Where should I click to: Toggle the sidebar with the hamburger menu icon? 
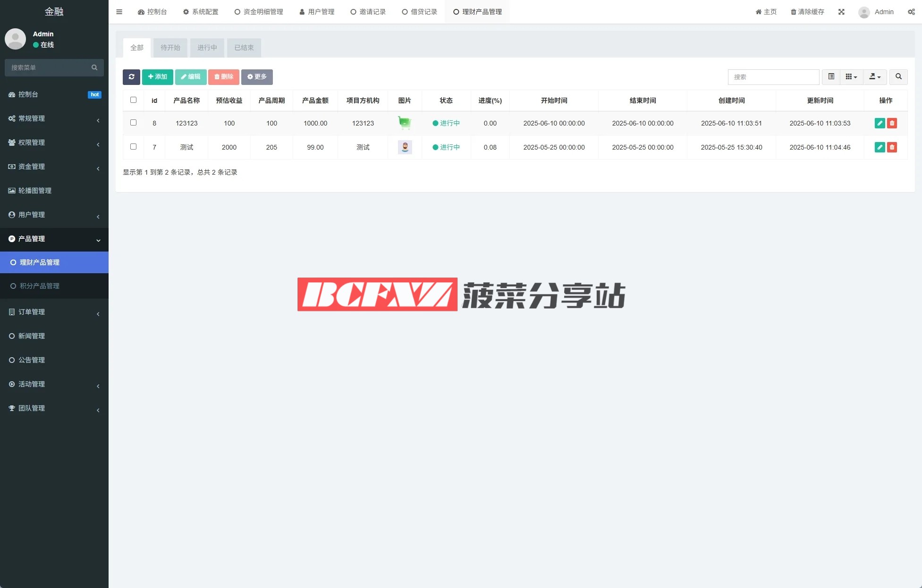119,12
